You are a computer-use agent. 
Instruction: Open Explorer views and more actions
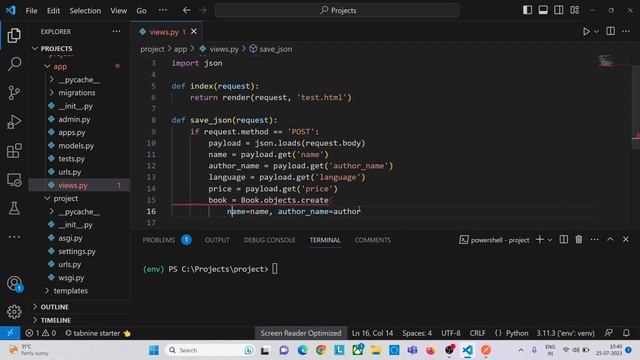(116, 31)
